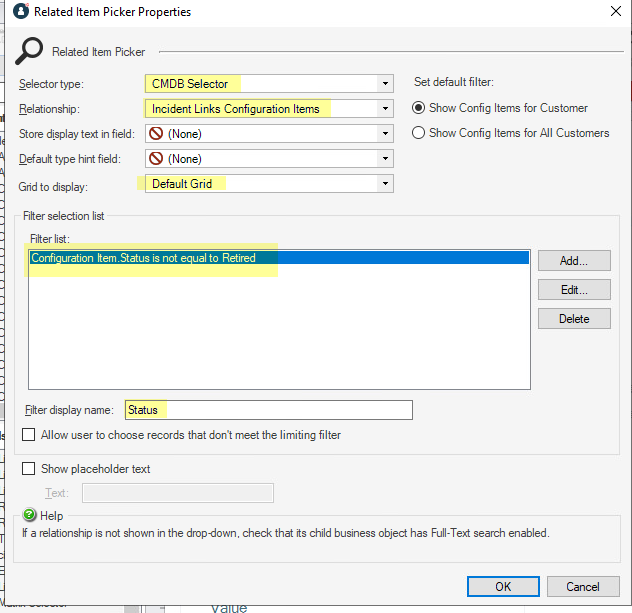Select Show Config Items for Customer
This screenshot has width=632, height=613.
pyautogui.click(x=420, y=108)
